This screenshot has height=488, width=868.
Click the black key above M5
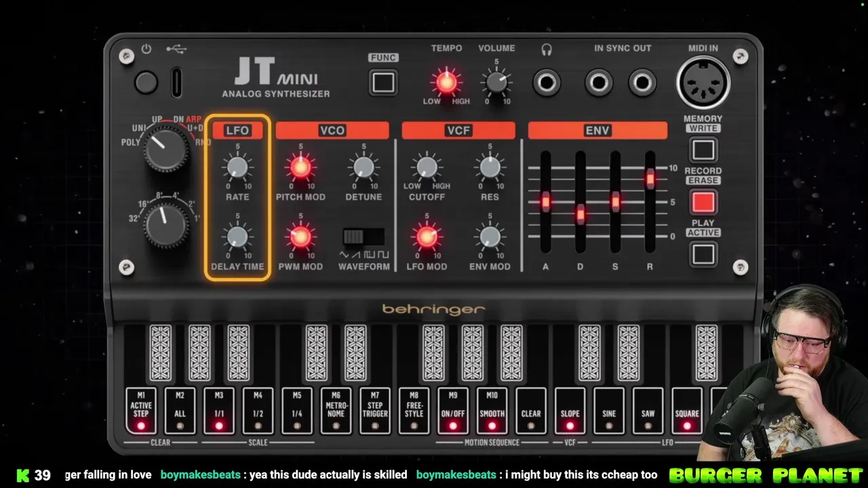click(317, 352)
